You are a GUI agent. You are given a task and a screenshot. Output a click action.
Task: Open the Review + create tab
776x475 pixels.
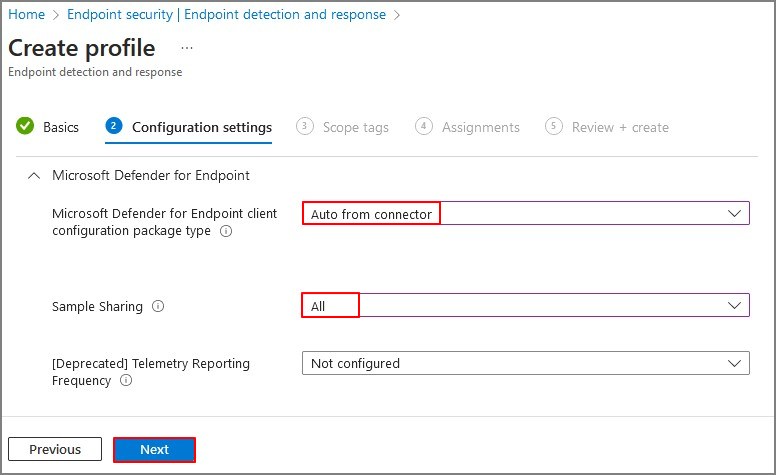coord(620,128)
